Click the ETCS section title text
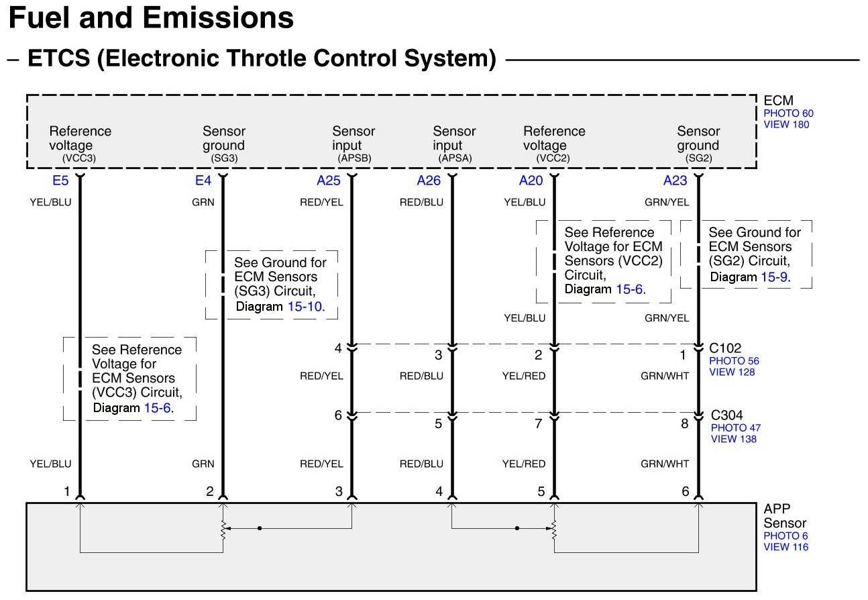Screen dimensions: 868x600 [262, 59]
